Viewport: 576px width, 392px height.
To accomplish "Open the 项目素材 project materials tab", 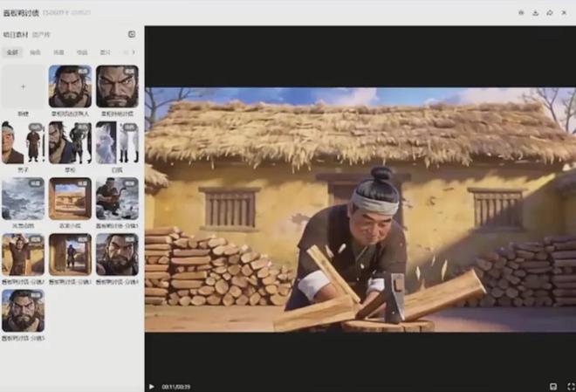I will (x=14, y=35).
